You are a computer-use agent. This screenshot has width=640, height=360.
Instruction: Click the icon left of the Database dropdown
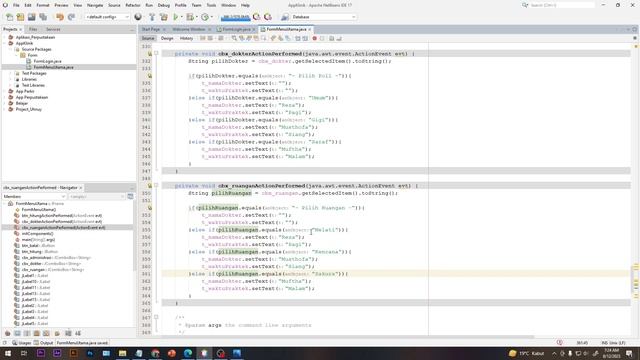[285, 17]
